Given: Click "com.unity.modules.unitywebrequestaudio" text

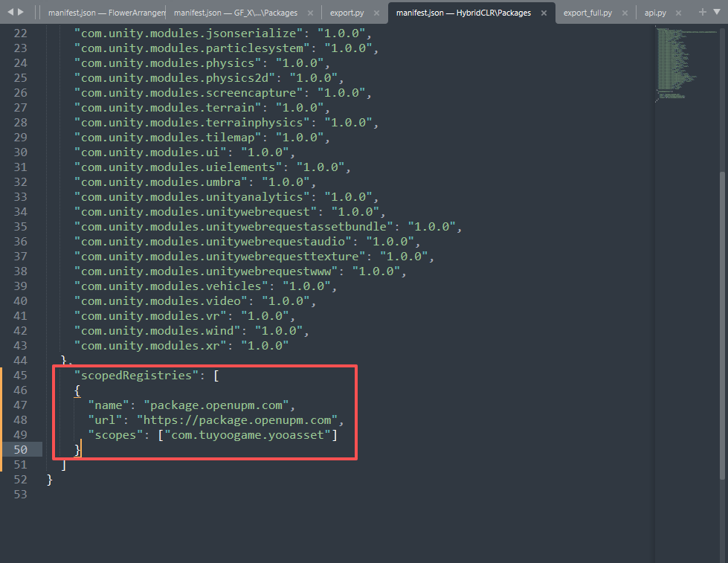Looking at the screenshot, I should click(x=213, y=242).
